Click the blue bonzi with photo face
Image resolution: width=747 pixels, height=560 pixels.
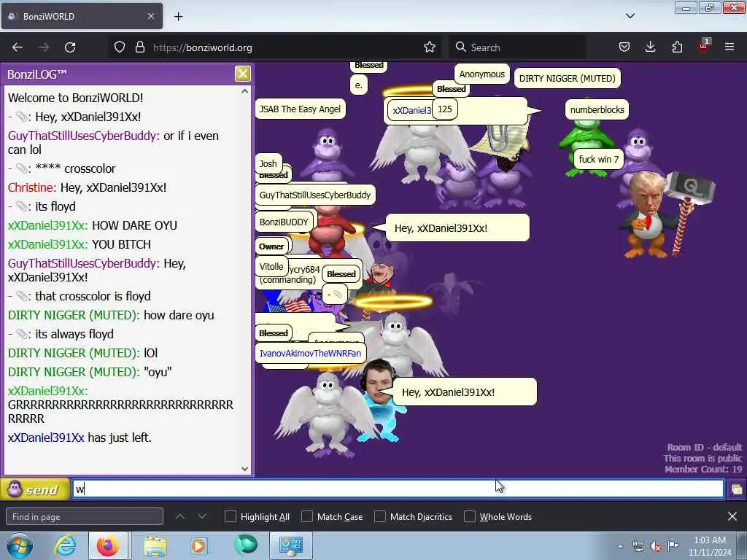381,402
